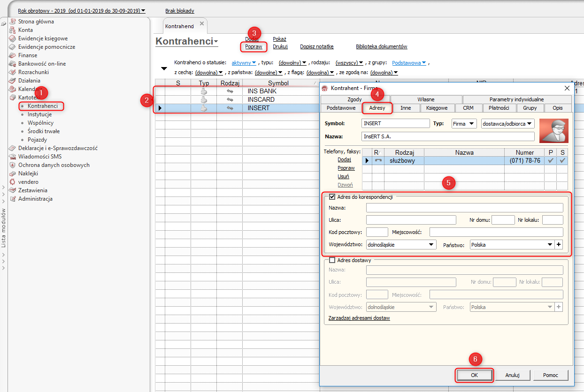Click the Zestawienia icon in sidebar

[13, 190]
